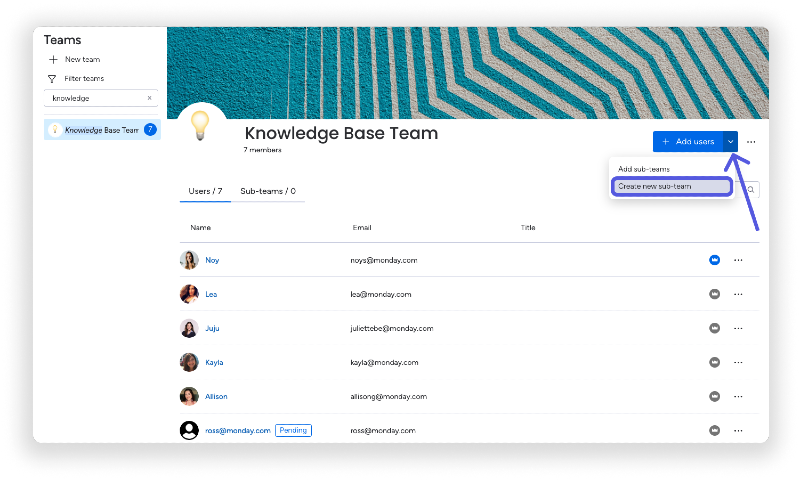Open the dropdown arrow beside Add users
This screenshot has width=800, height=480.
(x=731, y=142)
